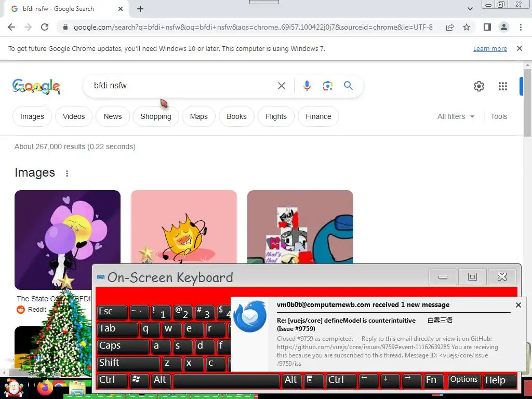532x399 pixels.
Task: Open the Chrome profile avatar
Action: click(504, 27)
